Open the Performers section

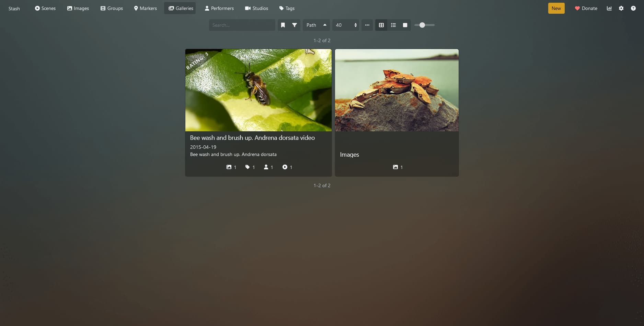coord(219,8)
